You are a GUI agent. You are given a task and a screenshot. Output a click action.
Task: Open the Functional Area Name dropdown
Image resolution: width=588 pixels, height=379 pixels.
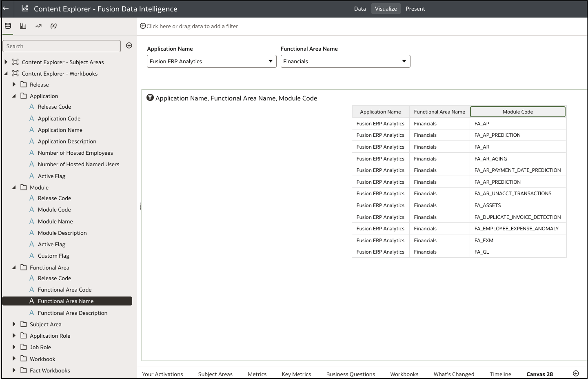[404, 61]
